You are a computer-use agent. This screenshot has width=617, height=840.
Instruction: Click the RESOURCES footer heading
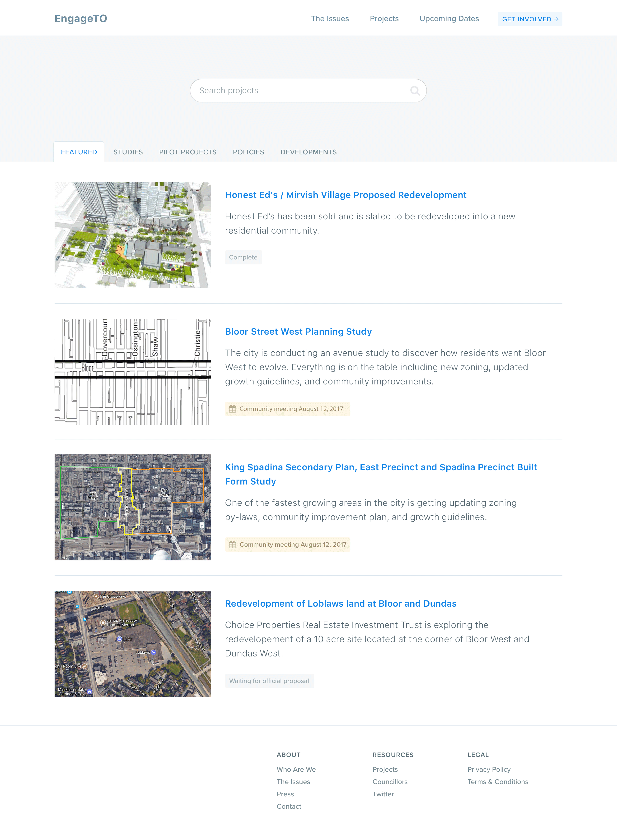(x=393, y=755)
